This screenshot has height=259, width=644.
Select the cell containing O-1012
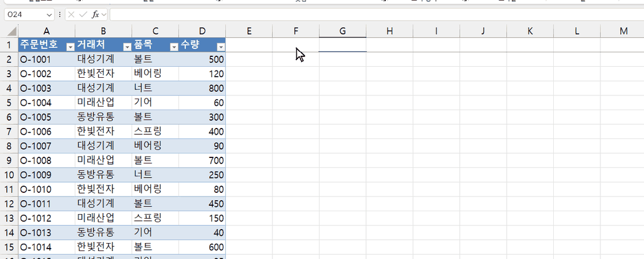(x=47, y=218)
